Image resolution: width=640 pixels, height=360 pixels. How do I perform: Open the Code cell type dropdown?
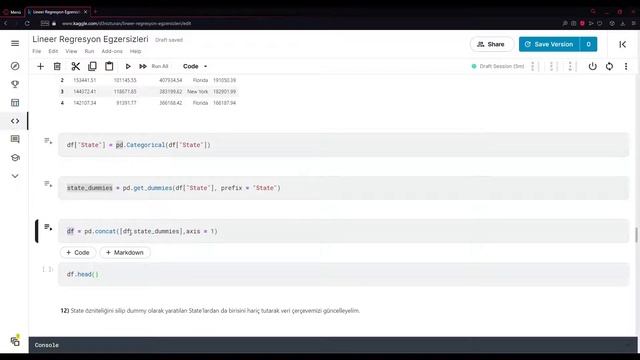click(x=195, y=66)
